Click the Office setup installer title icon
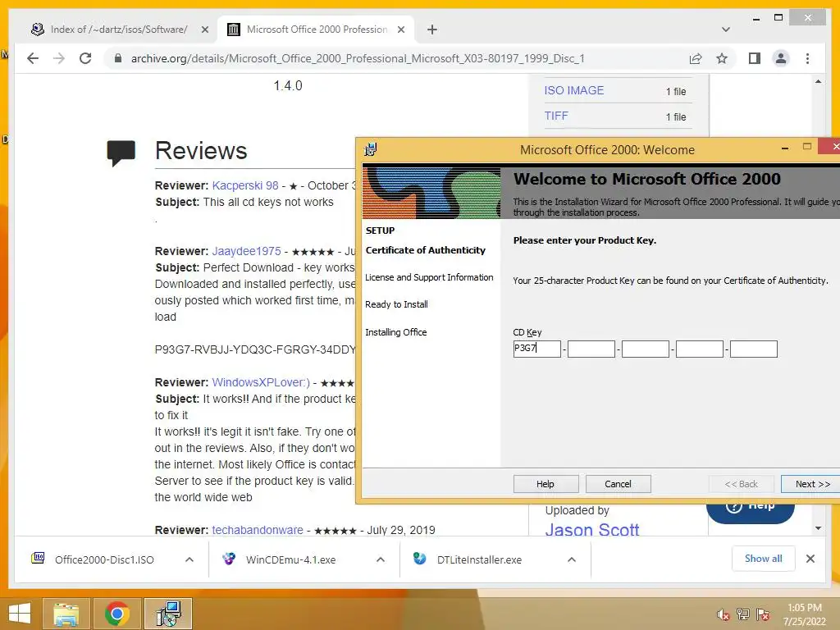This screenshot has height=630, width=840. [x=370, y=149]
